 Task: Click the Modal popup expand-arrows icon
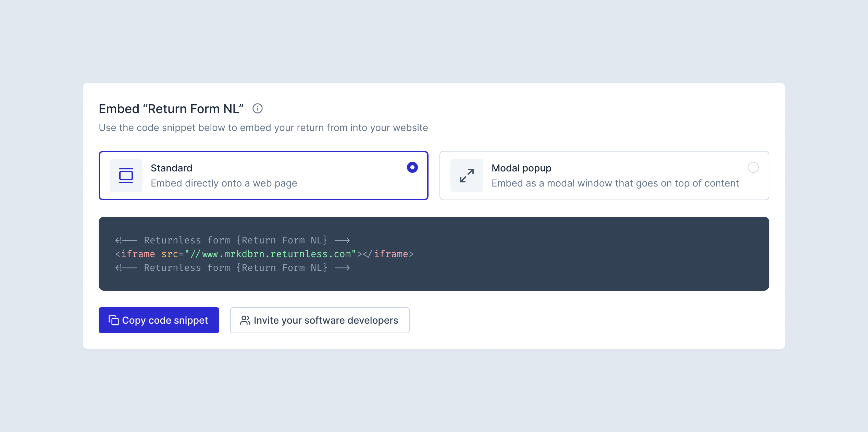point(467,176)
